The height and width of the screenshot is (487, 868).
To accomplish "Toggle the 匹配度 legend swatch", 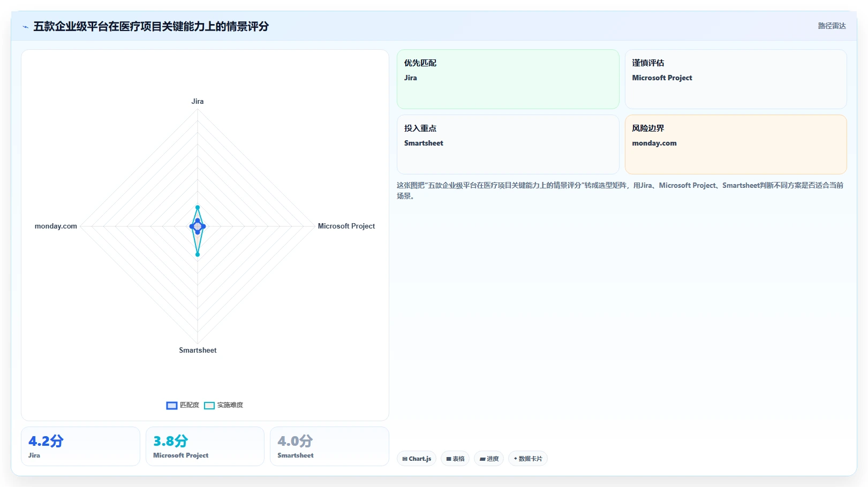I will pos(172,405).
